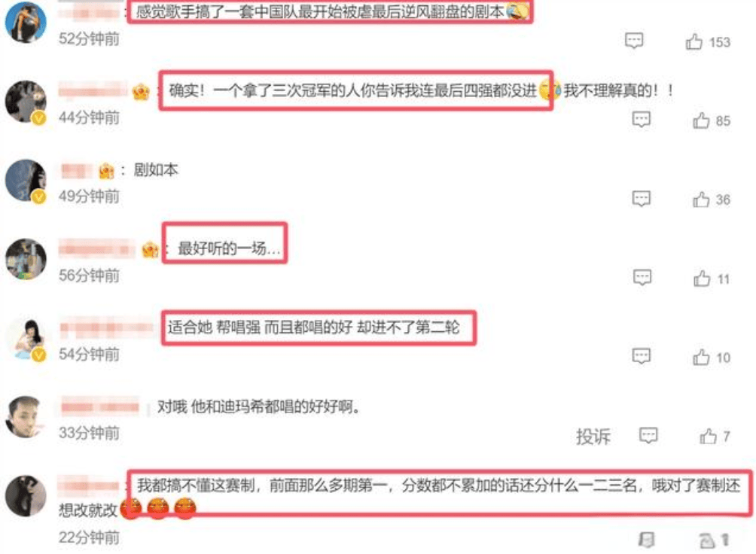This screenshot has width=756, height=554.
Task: Click blurred username of the 最好听的一场 commenter
Action: (x=96, y=248)
